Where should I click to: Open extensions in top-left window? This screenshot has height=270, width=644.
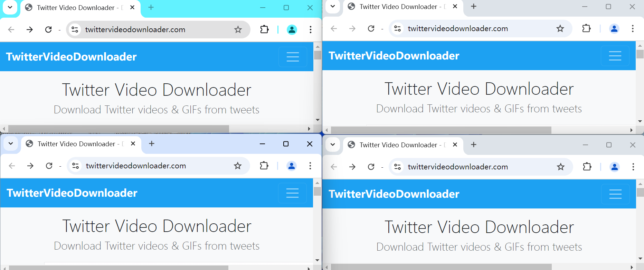(x=264, y=30)
